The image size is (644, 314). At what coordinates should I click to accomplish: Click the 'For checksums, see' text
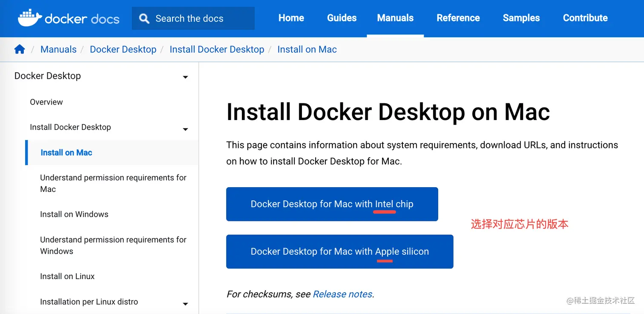268,294
